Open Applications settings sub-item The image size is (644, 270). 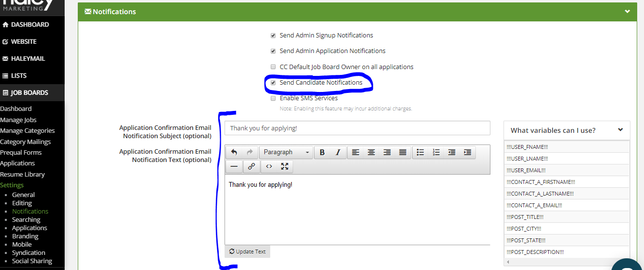click(30, 228)
